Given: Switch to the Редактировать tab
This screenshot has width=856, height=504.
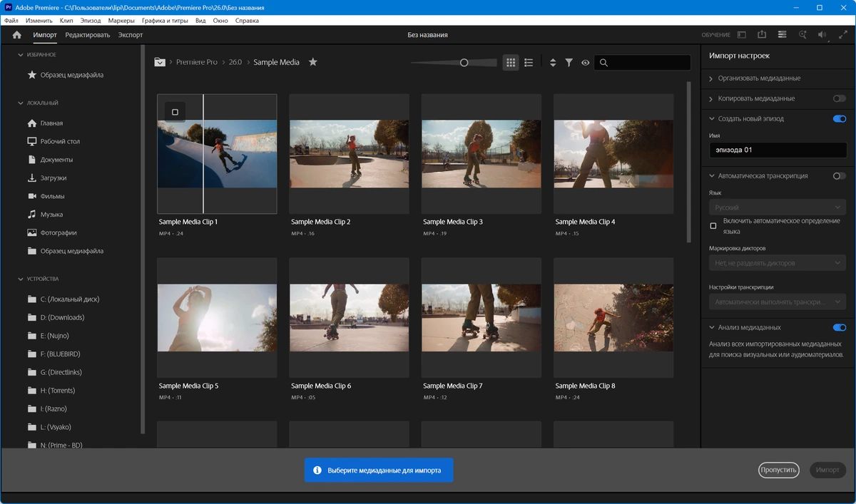Looking at the screenshot, I should click(x=88, y=35).
